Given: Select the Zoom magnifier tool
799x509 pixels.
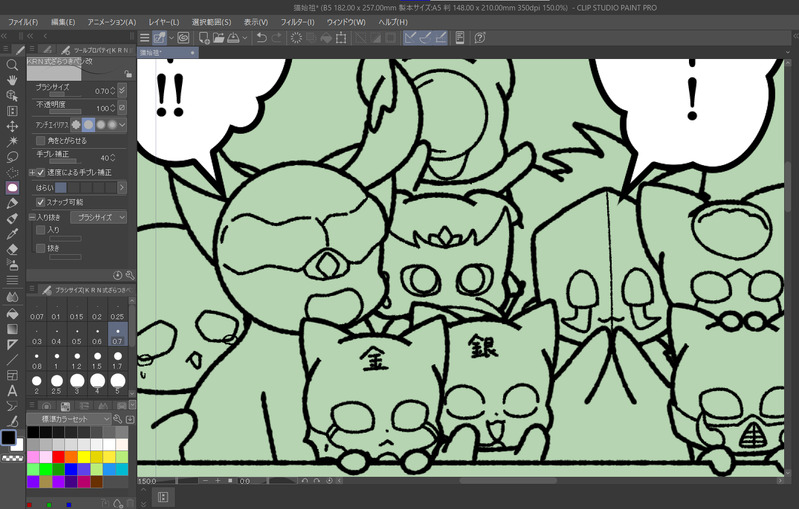Looking at the screenshot, I should click(12, 65).
